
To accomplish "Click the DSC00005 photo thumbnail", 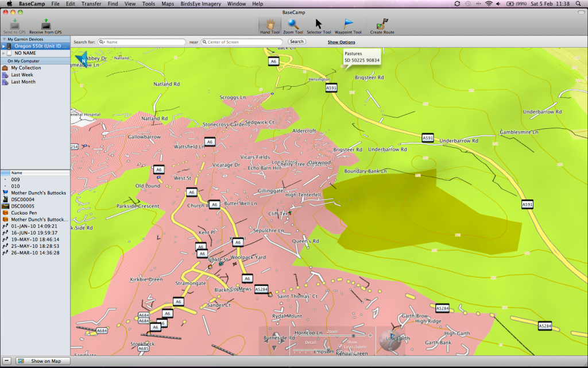I will (5, 206).
